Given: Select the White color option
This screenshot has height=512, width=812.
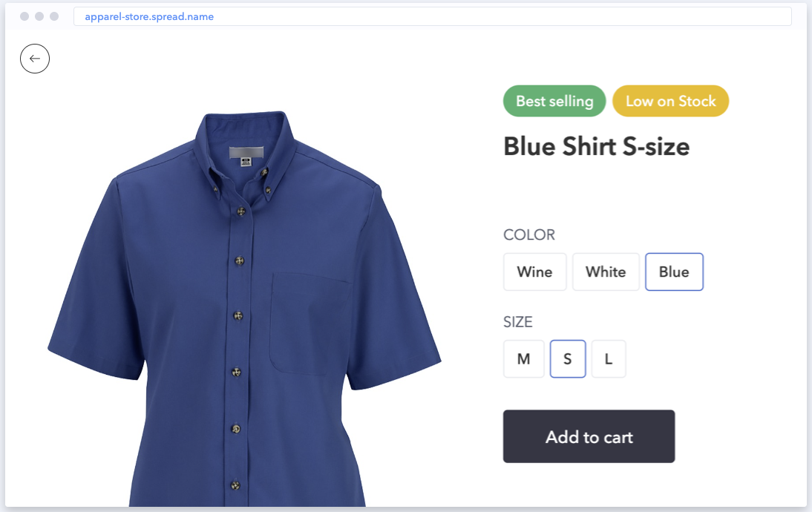Looking at the screenshot, I should tap(606, 272).
